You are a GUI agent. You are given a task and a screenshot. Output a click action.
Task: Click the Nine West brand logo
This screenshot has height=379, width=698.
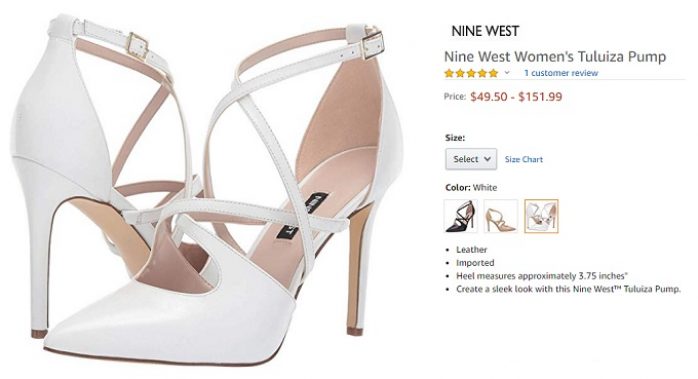(485, 31)
